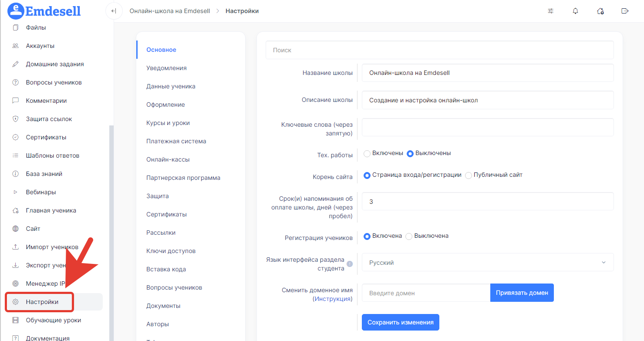Open the Вставка кода settings tab

pos(166,269)
